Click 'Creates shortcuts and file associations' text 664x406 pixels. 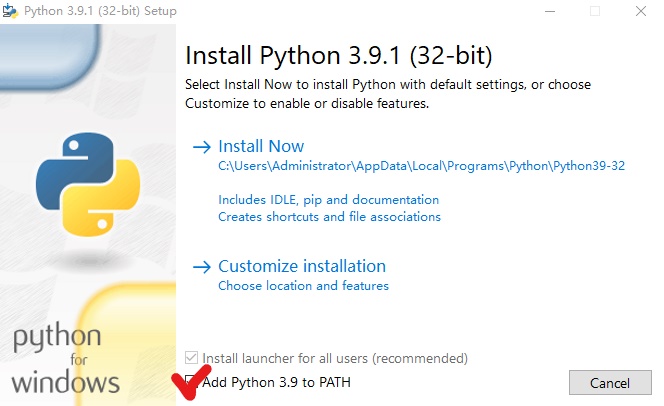click(x=329, y=217)
